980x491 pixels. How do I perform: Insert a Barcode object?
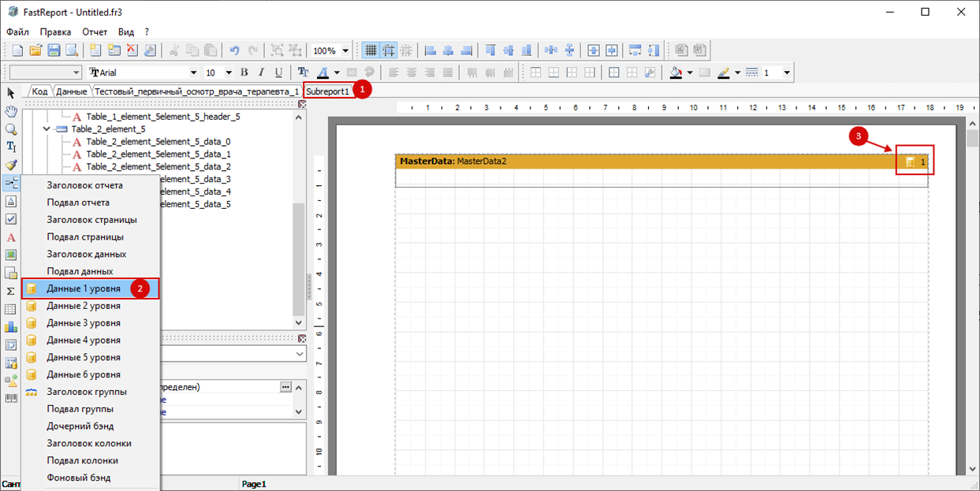click(11, 399)
